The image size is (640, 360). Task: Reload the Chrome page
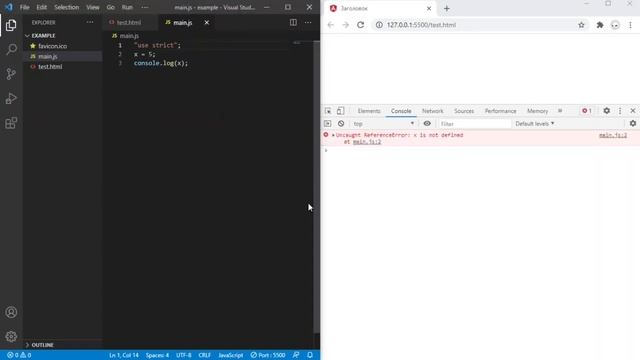(360, 25)
